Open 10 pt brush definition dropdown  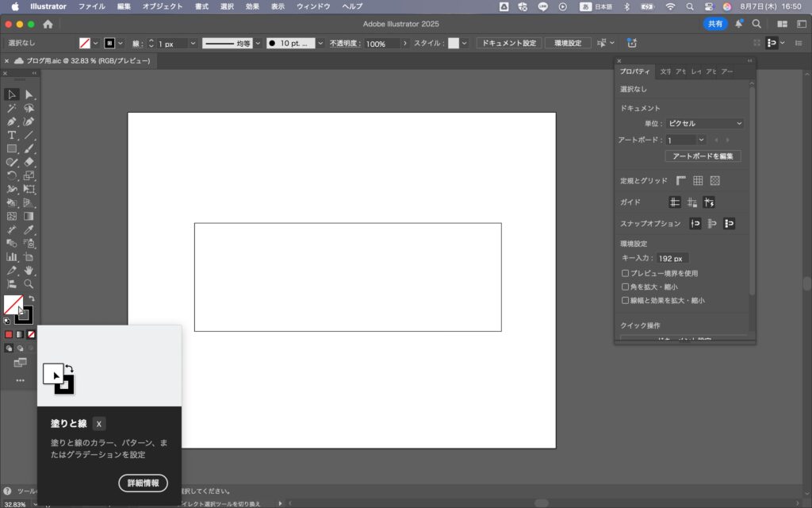click(320, 43)
